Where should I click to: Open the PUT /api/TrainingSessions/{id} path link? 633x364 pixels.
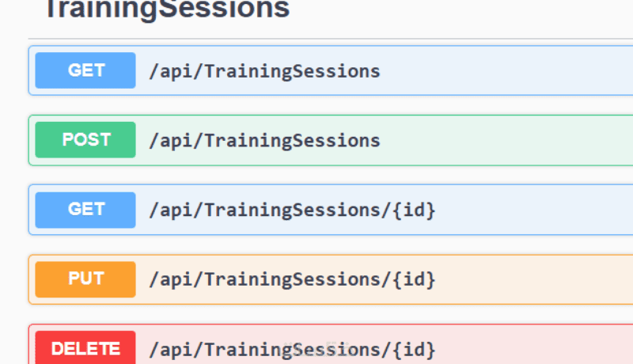(292, 279)
